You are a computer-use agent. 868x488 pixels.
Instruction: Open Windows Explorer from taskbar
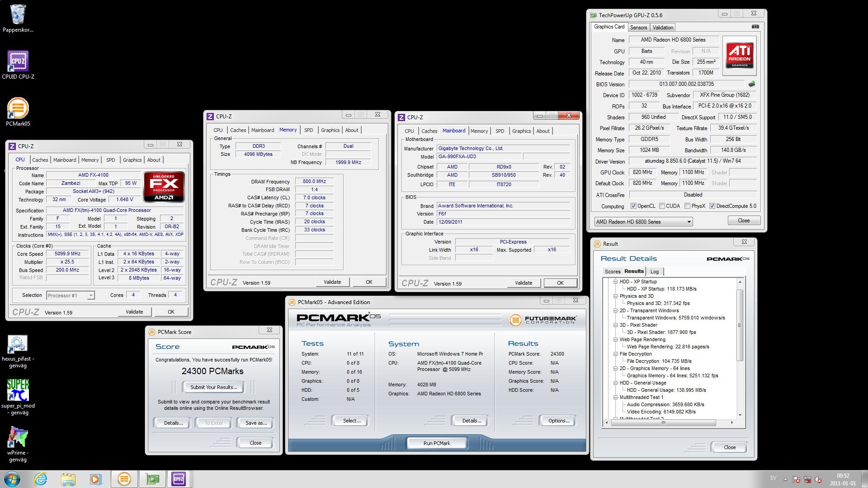(x=68, y=479)
